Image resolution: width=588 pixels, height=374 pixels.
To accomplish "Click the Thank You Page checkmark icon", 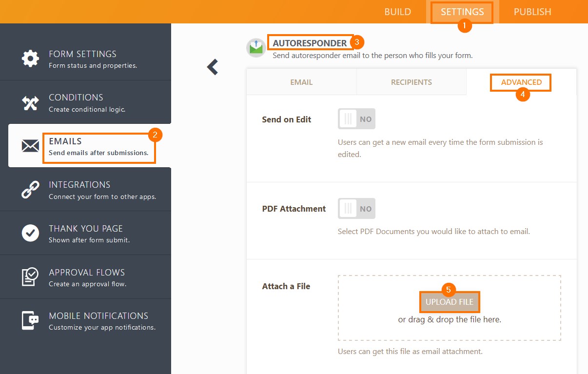I will pyautogui.click(x=30, y=233).
